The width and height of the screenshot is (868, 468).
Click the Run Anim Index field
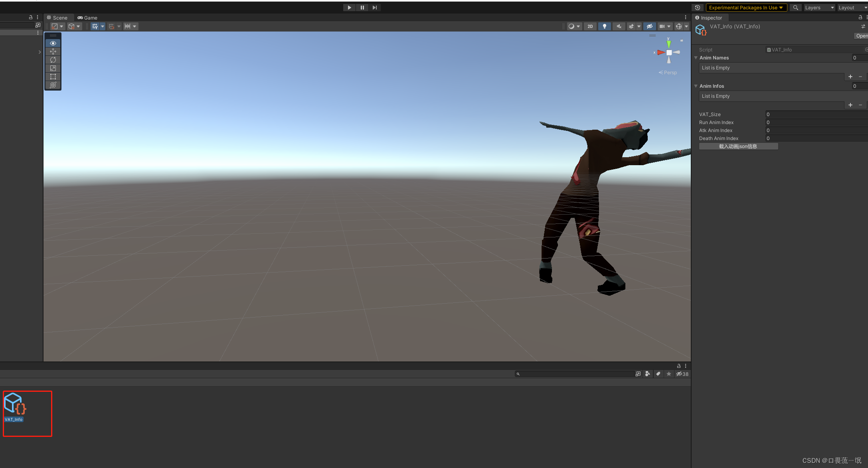(816, 122)
